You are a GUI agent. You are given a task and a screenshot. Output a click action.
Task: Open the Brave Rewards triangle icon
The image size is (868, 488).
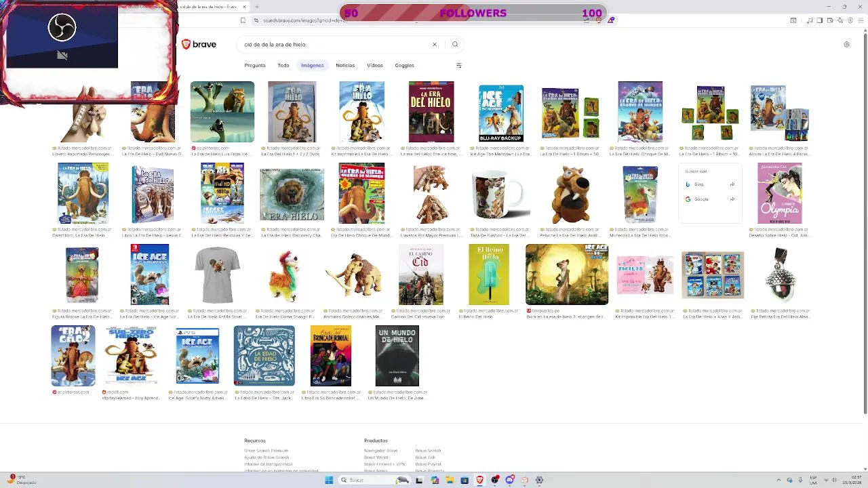(x=611, y=20)
